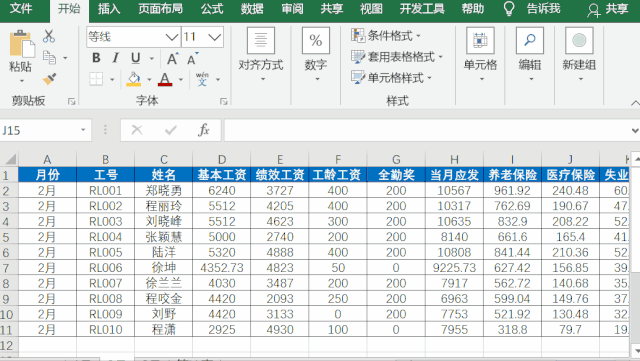The height and width of the screenshot is (361, 640).
Task: Open fill color dropdown arrow
Action: coord(149,80)
